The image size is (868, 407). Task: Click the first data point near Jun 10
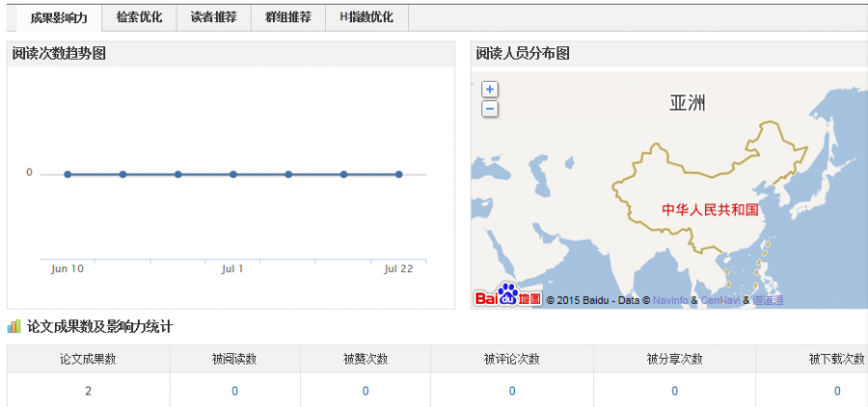pyautogui.click(x=68, y=175)
